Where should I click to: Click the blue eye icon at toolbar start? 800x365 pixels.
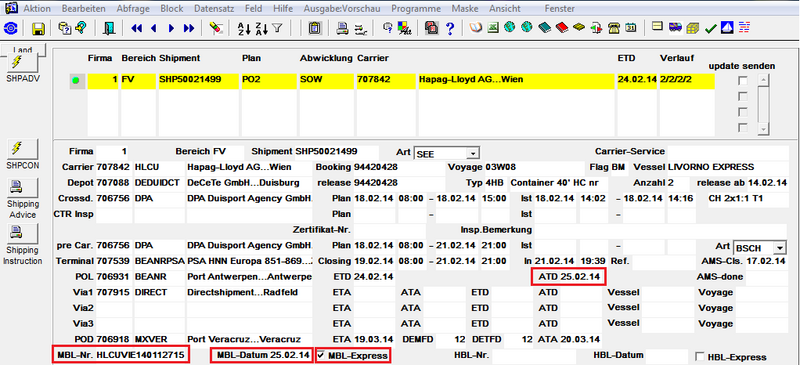pyautogui.click(x=11, y=29)
